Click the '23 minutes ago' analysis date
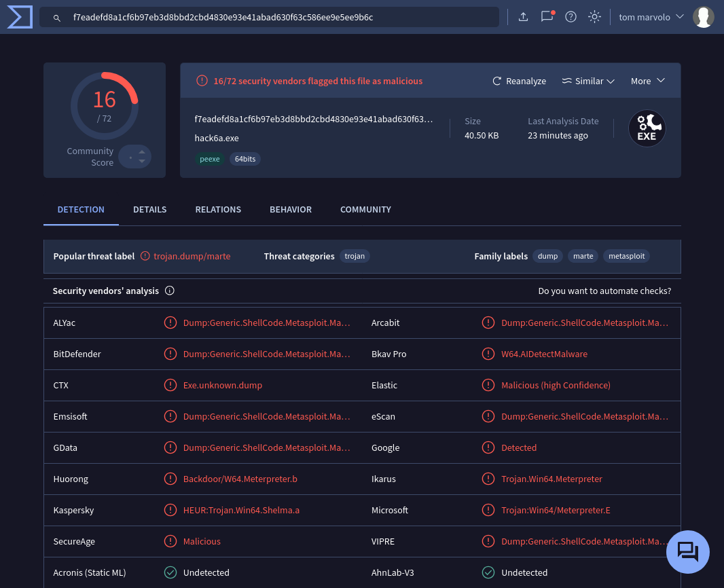 (558, 135)
